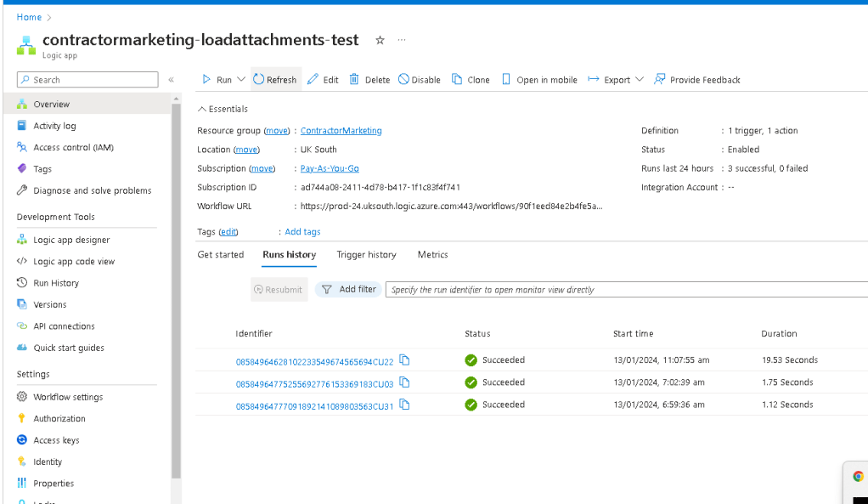Click the Tags icon in the sidebar
Image resolution: width=868 pixels, height=504 pixels.
[21, 168]
